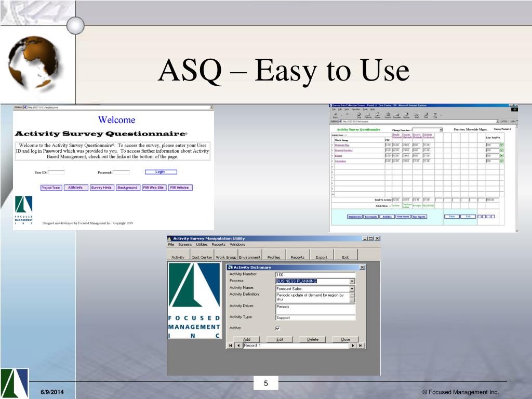Click Activity Dictionary title bar icon
532x399 pixels.
[230, 268]
